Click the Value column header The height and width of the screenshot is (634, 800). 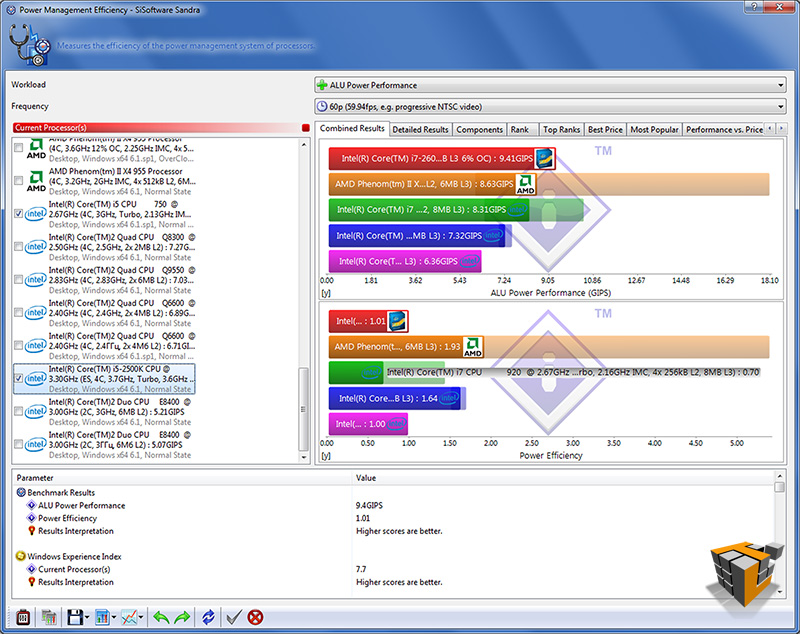click(563, 478)
